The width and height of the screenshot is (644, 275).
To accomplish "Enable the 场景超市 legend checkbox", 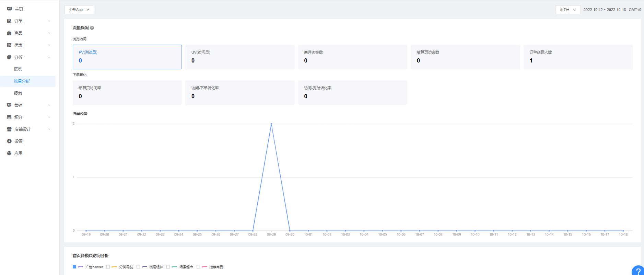I will (x=168, y=267).
